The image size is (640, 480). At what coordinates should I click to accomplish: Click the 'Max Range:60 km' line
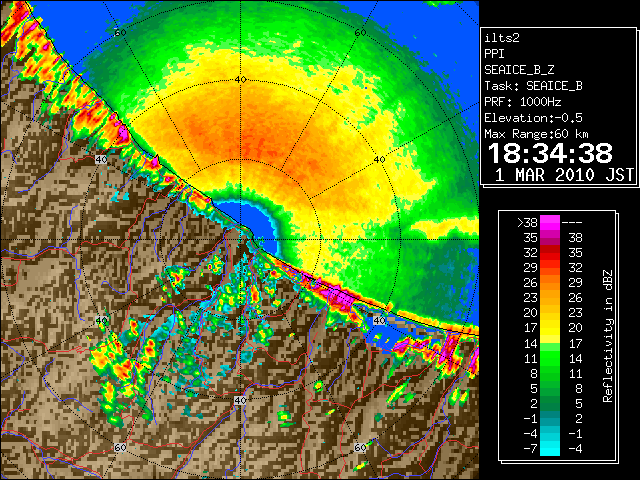tap(536, 134)
